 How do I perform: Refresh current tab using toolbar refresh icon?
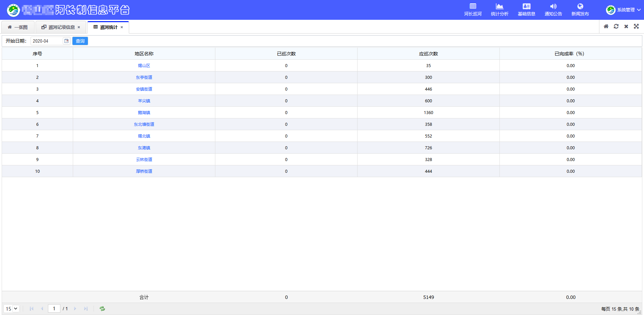point(616,27)
